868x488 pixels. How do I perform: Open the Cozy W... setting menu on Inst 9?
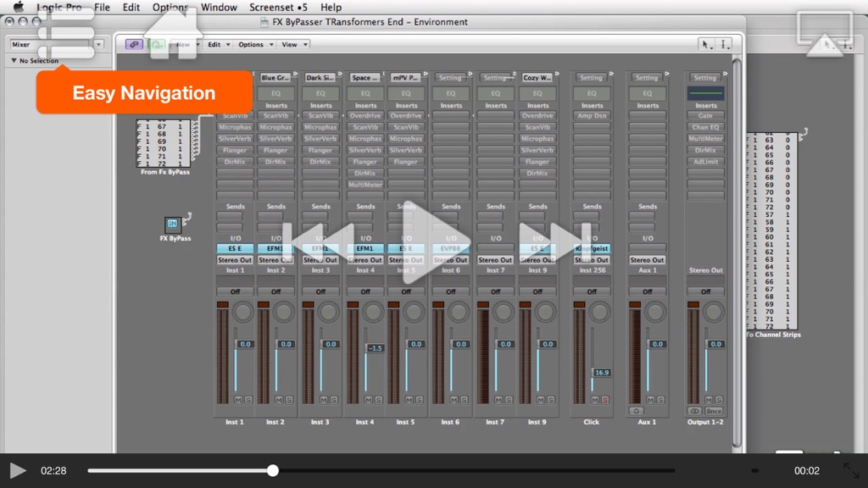click(x=537, y=78)
